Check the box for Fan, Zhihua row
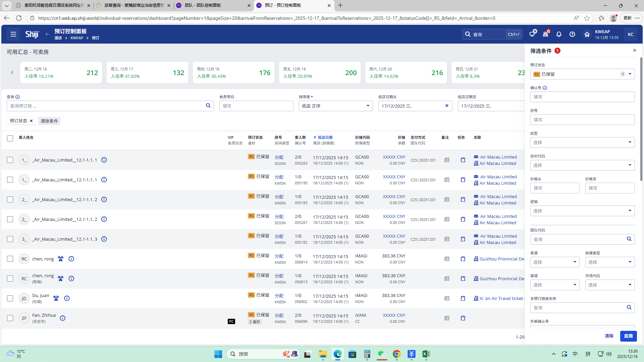 [10, 318]
